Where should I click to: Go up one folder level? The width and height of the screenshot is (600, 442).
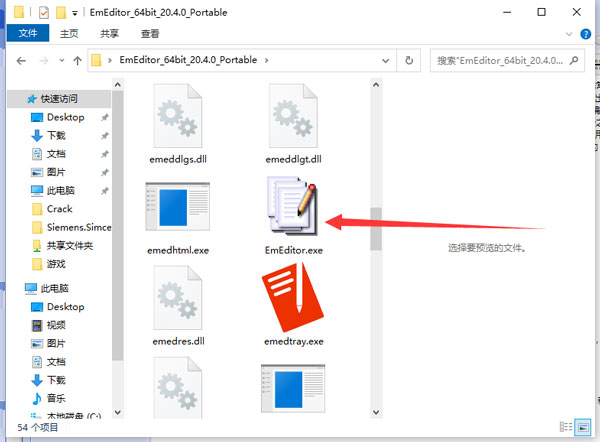coord(77,60)
